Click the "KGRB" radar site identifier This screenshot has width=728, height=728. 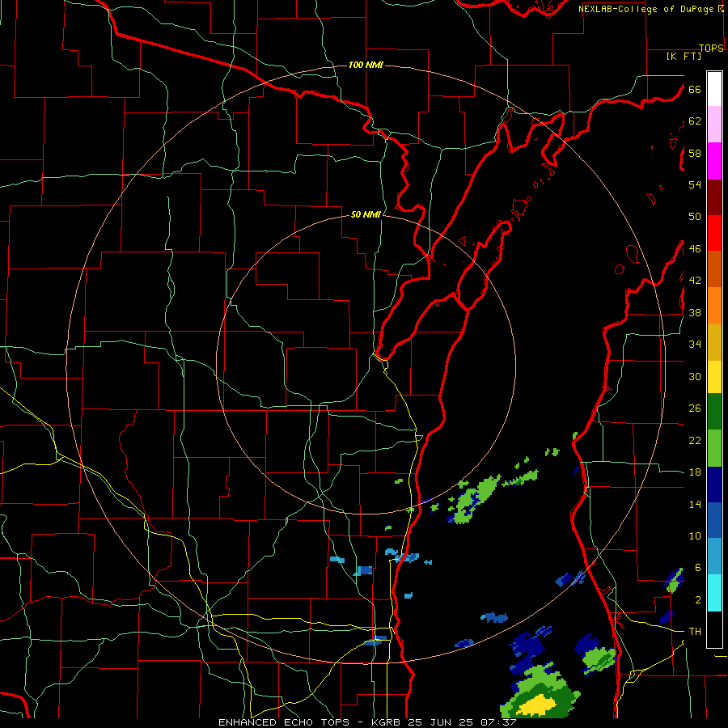pyautogui.click(x=387, y=722)
